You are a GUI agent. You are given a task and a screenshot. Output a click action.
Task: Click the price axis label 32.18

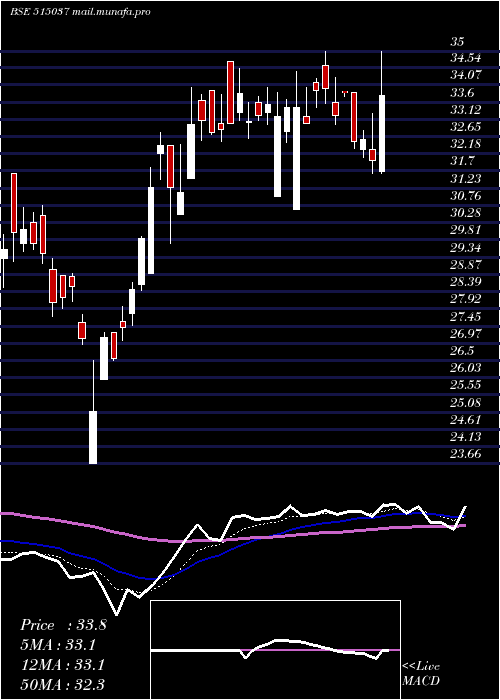point(466,144)
